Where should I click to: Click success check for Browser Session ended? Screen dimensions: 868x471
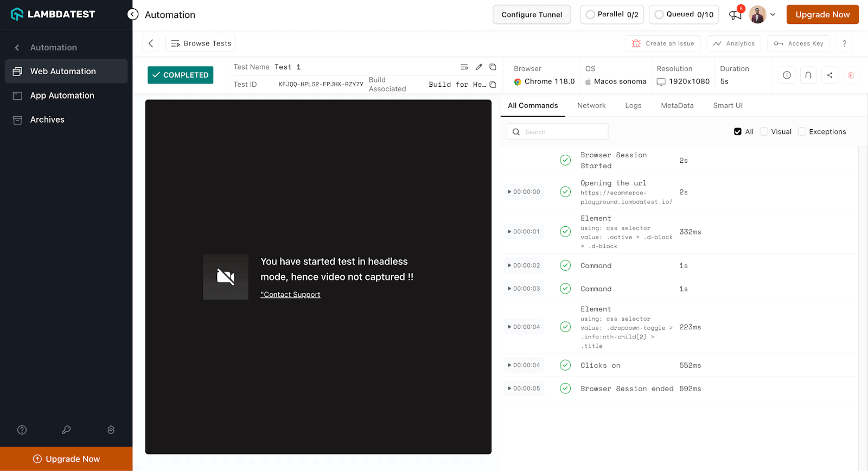565,389
